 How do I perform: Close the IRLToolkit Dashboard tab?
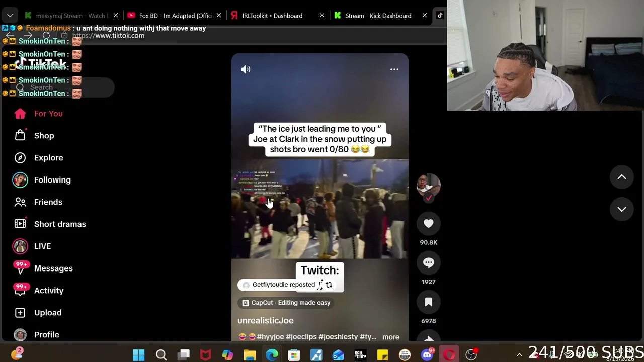coord(322,16)
